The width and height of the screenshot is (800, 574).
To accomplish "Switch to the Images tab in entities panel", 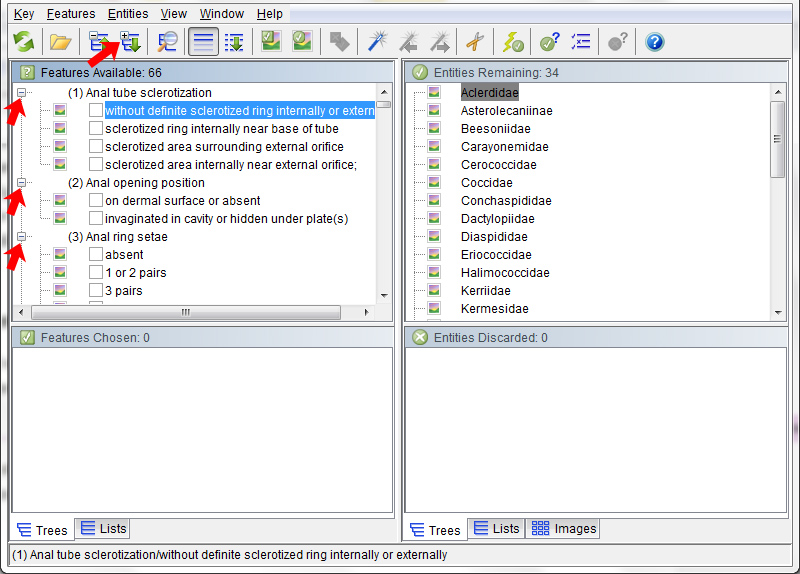I will coord(565,529).
